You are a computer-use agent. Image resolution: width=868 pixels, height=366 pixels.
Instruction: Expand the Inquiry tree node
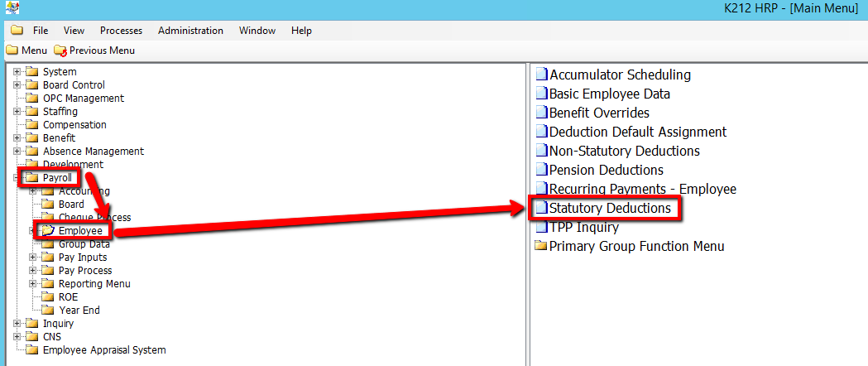coord(17,324)
